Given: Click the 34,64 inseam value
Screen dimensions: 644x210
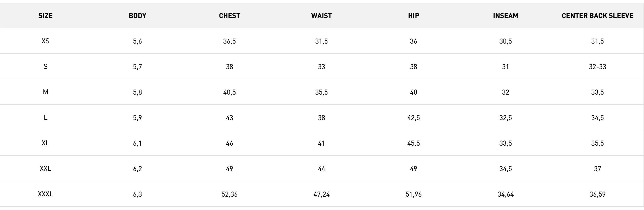Looking at the screenshot, I should [x=505, y=194].
